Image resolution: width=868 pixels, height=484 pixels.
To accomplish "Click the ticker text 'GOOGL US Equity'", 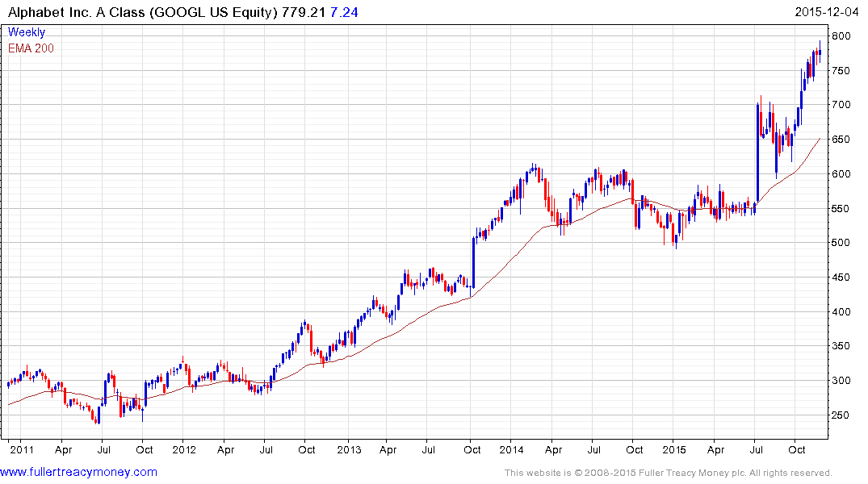I will tap(213, 11).
